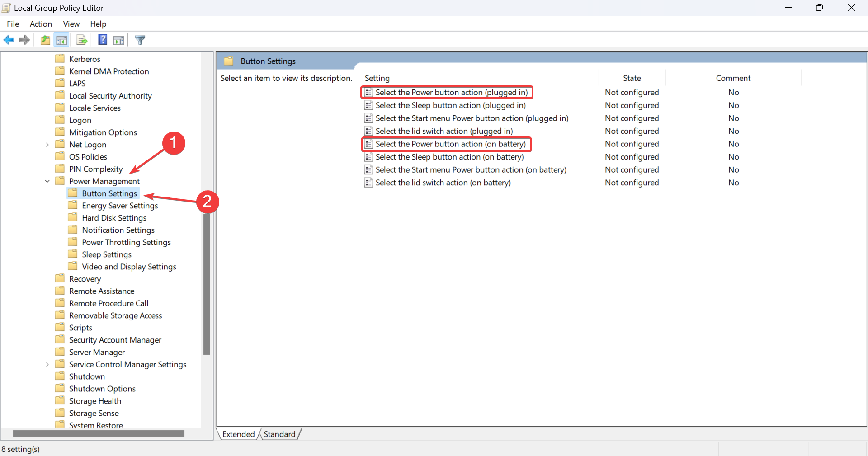
Task: Switch to the Extended tab
Action: (x=238, y=434)
